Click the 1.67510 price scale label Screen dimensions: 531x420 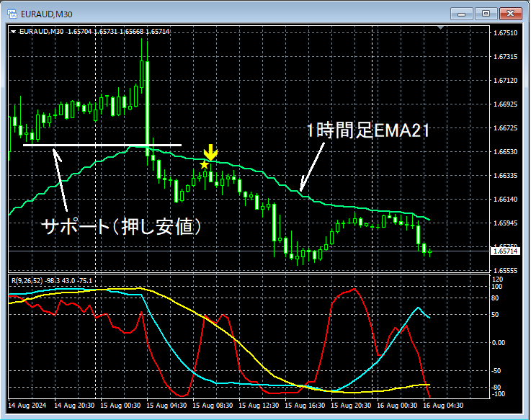[505, 33]
